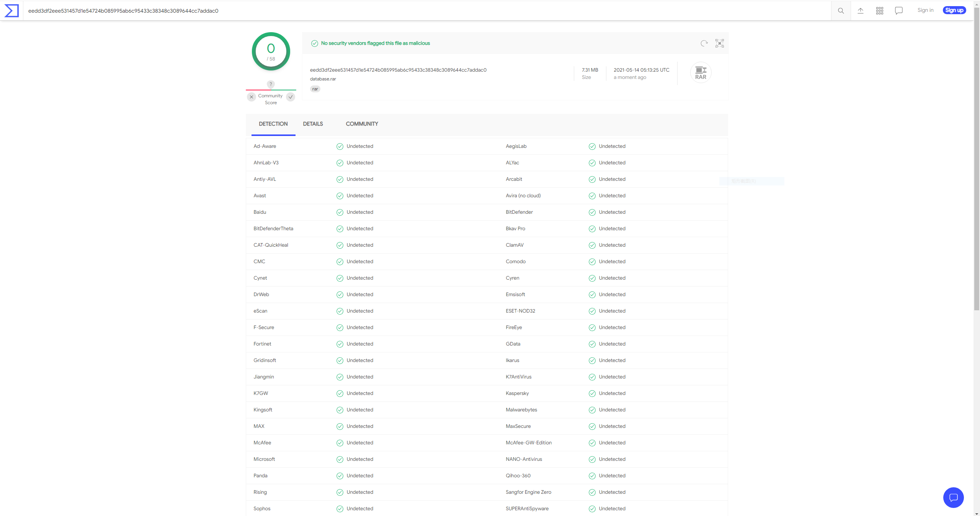Click the file hash in summary panel
This screenshot has height=516, width=980.
pos(398,70)
